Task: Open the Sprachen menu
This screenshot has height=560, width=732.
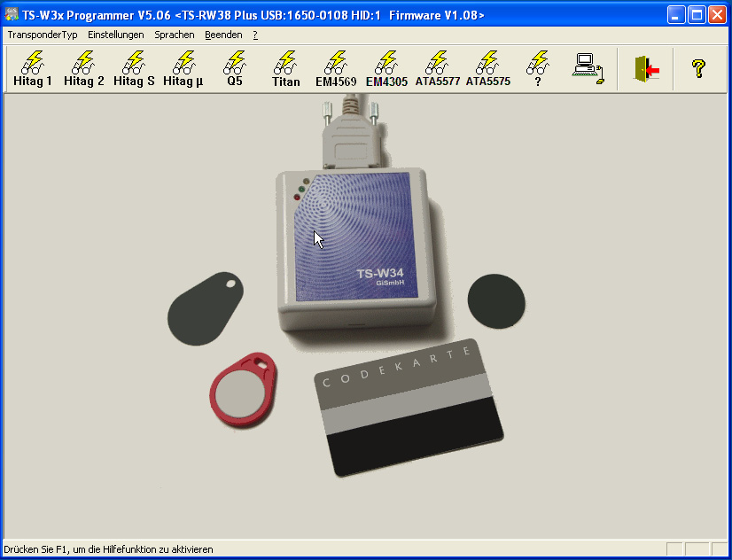Action: click(174, 35)
